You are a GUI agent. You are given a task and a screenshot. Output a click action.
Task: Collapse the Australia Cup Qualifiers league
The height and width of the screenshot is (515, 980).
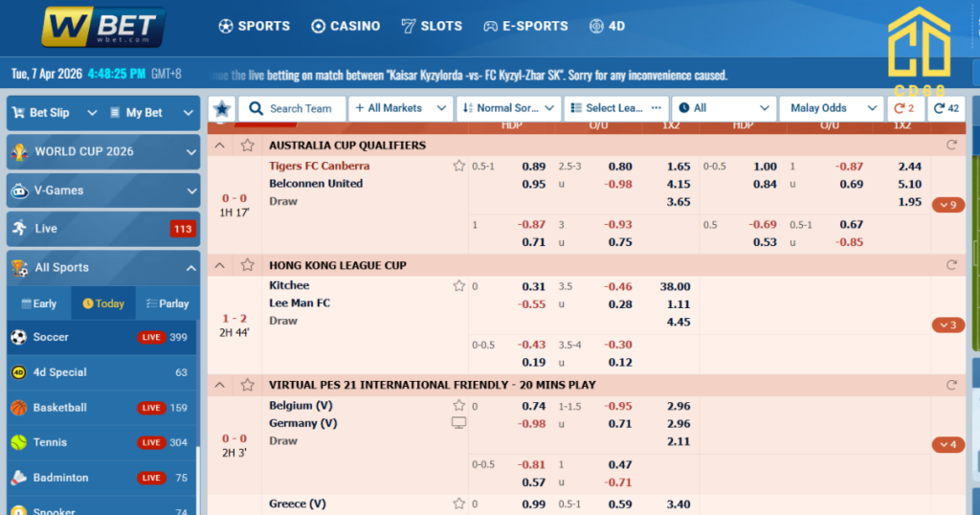220,146
